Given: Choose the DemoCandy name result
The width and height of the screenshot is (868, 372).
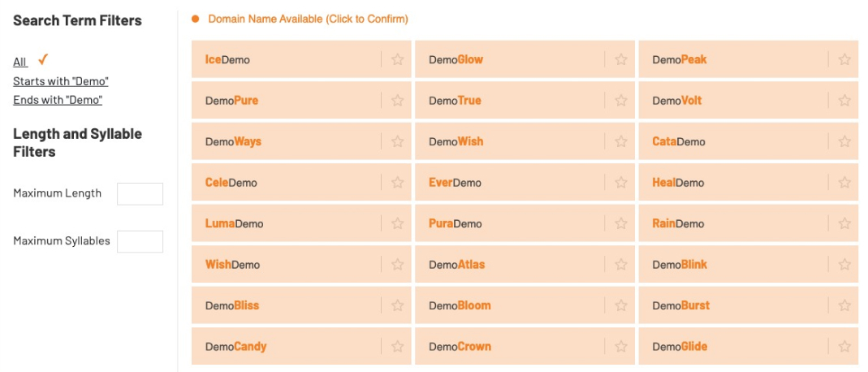Looking at the screenshot, I should pyautogui.click(x=235, y=347).
